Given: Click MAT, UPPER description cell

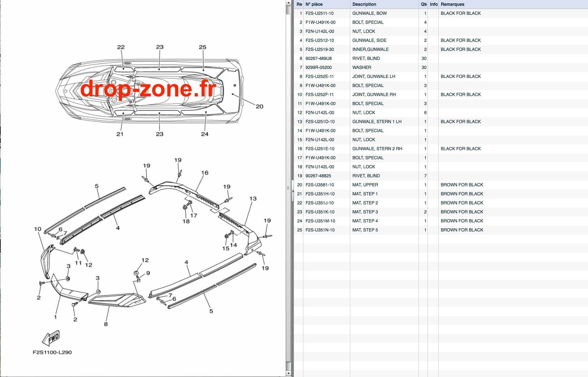Looking at the screenshot, I should tap(365, 185).
